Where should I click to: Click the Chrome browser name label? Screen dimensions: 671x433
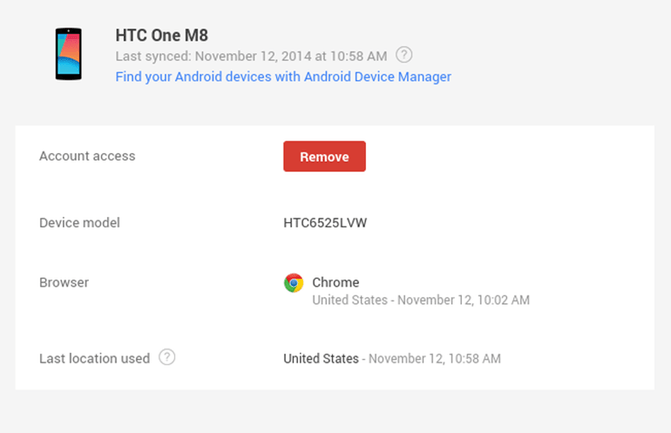(336, 282)
